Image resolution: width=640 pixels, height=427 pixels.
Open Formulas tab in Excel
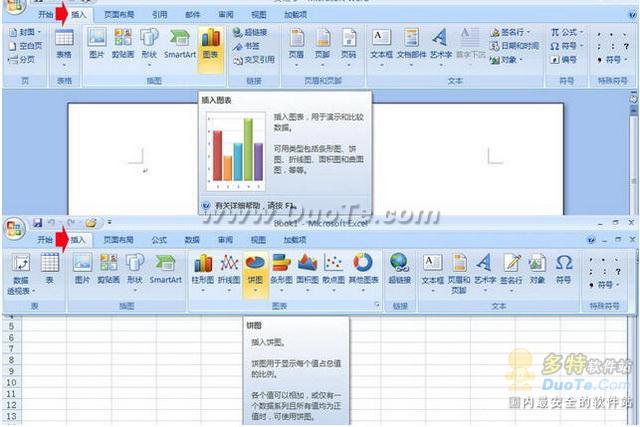(x=159, y=240)
